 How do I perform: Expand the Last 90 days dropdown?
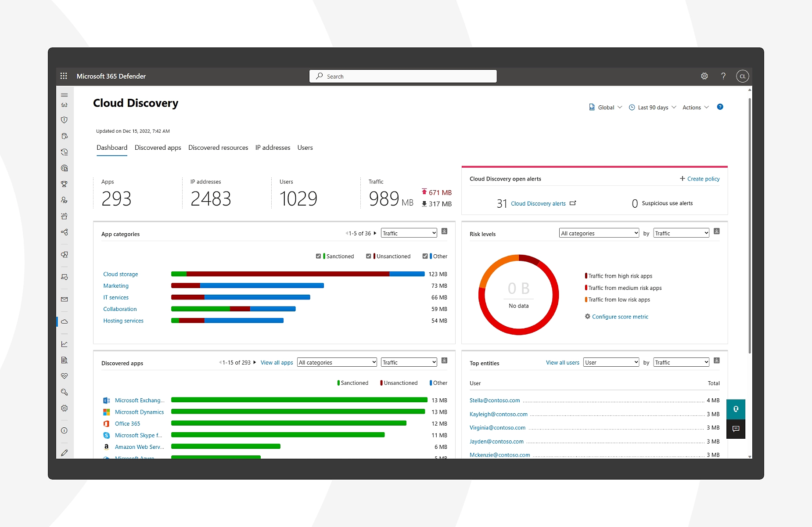[653, 108]
